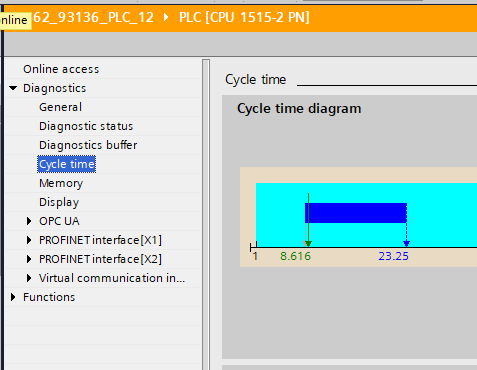
Task: Click the green current cycle time marker
Action: pyautogui.click(x=309, y=220)
